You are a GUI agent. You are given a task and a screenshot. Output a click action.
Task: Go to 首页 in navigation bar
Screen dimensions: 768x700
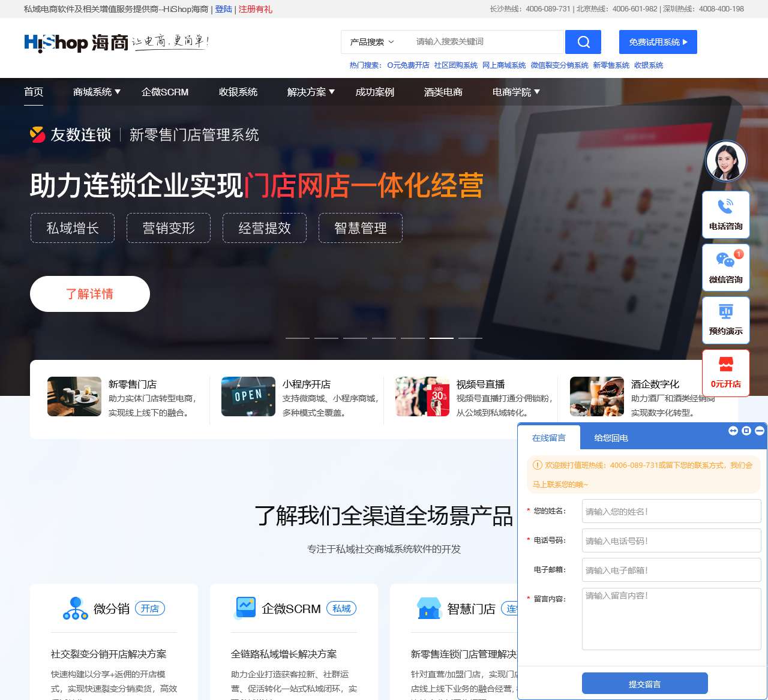tap(34, 92)
